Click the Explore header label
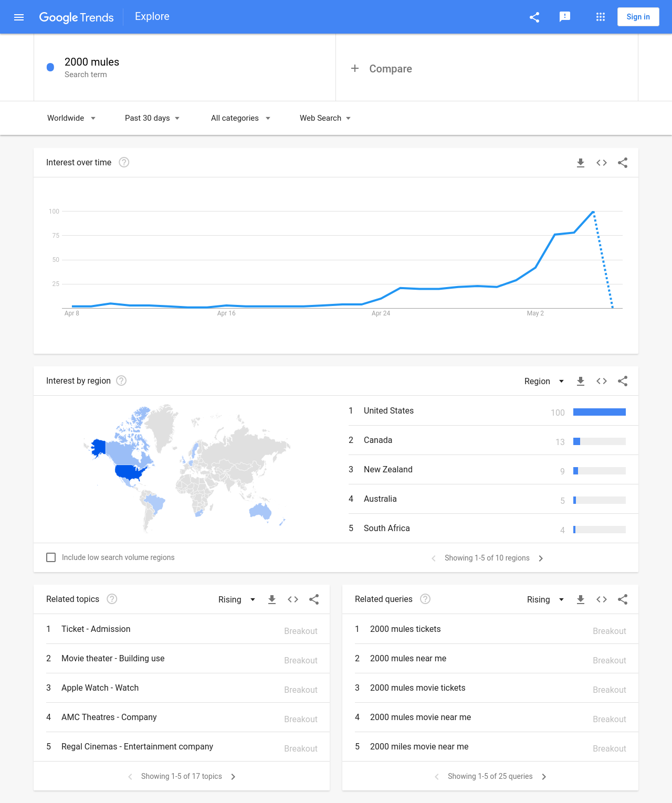This screenshot has height=803, width=672. 152,16
